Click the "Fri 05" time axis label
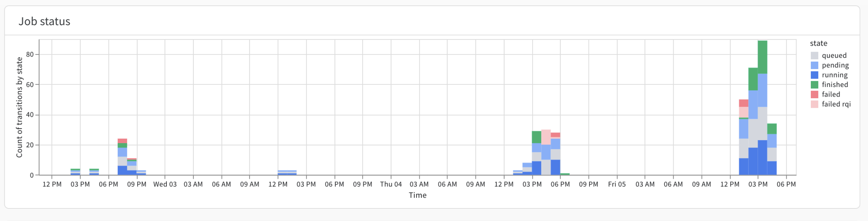This screenshot has width=868, height=221. click(x=617, y=184)
